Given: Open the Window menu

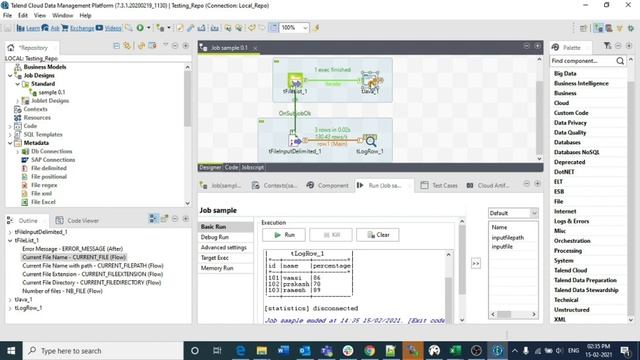Looking at the screenshot, I should pos(62,16).
